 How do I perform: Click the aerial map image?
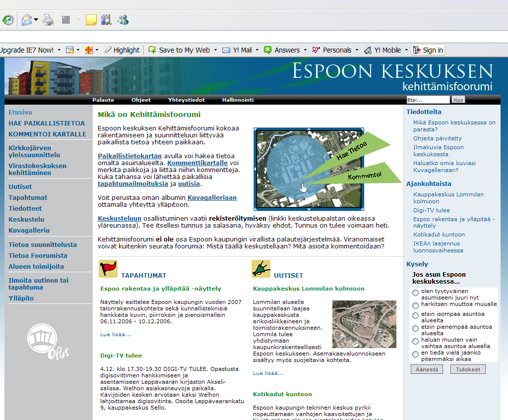[x=309, y=169]
